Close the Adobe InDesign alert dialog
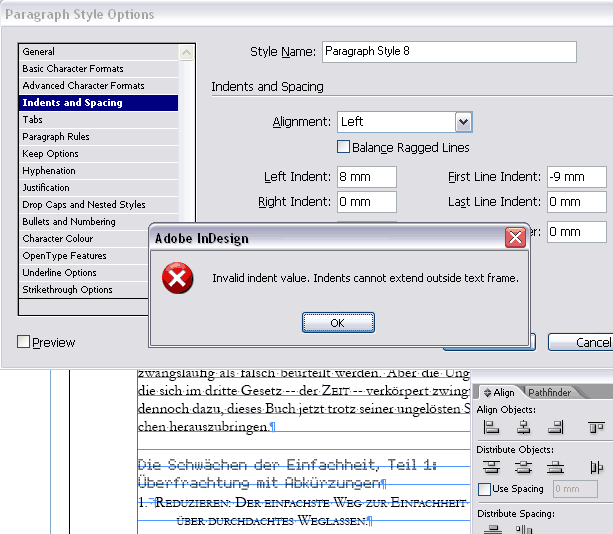Image resolution: width=613 pixels, height=534 pixels. 515,237
